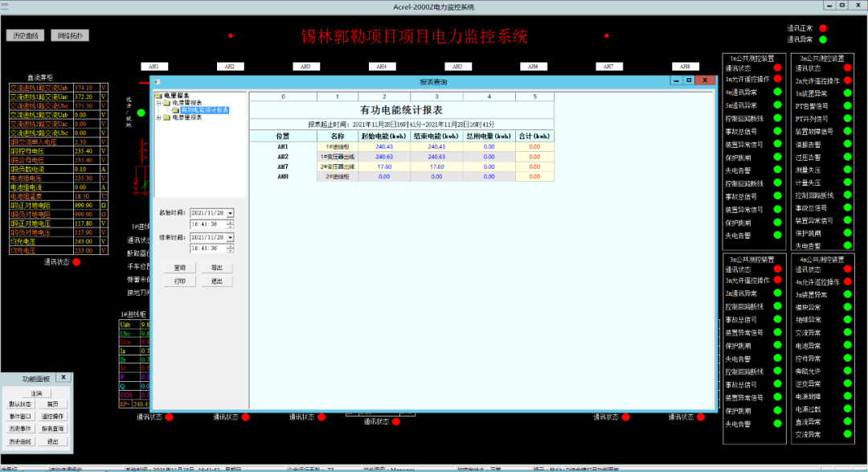Open the 起始时间 date dropdown
Screen dimensions: 868x472
230,213
